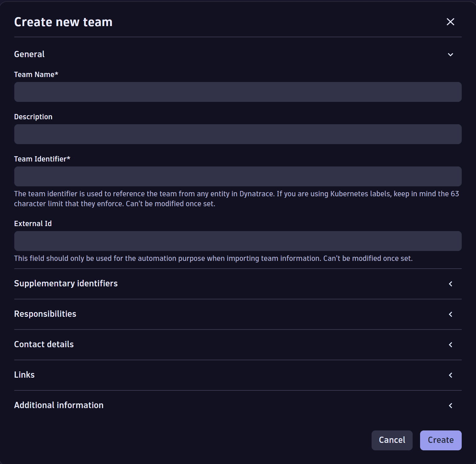Click inside the Team Identifier field
The width and height of the screenshot is (476, 464).
tap(238, 176)
